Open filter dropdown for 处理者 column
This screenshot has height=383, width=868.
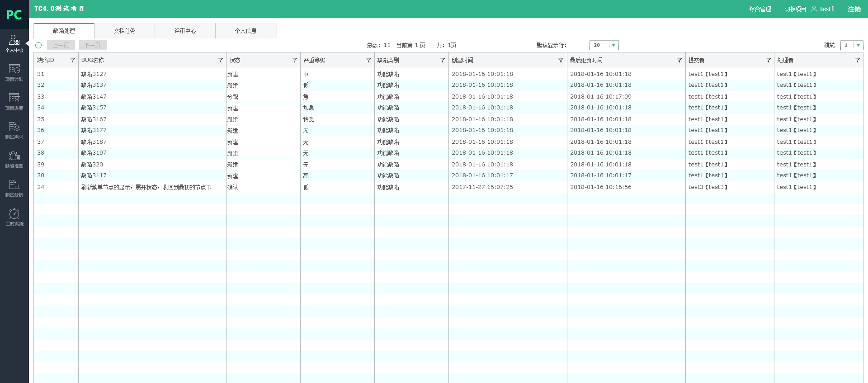[x=857, y=61]
